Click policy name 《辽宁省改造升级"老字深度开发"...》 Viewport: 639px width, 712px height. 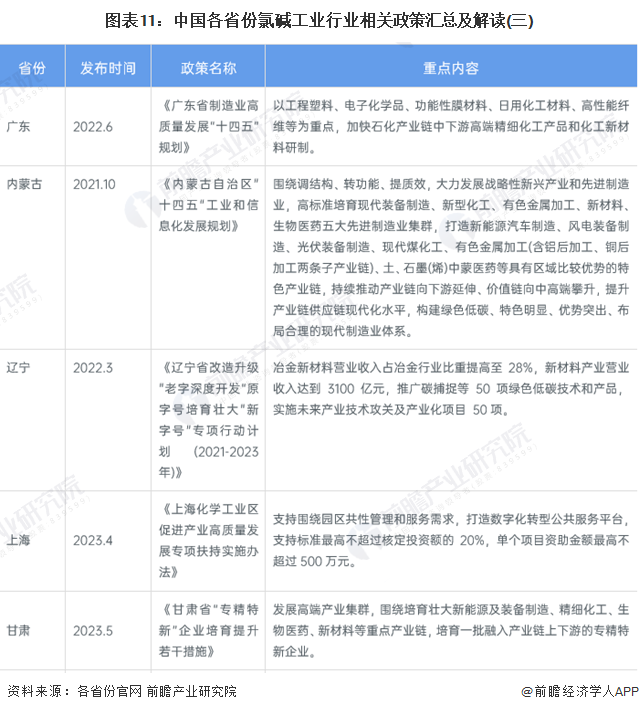point(208,420)
